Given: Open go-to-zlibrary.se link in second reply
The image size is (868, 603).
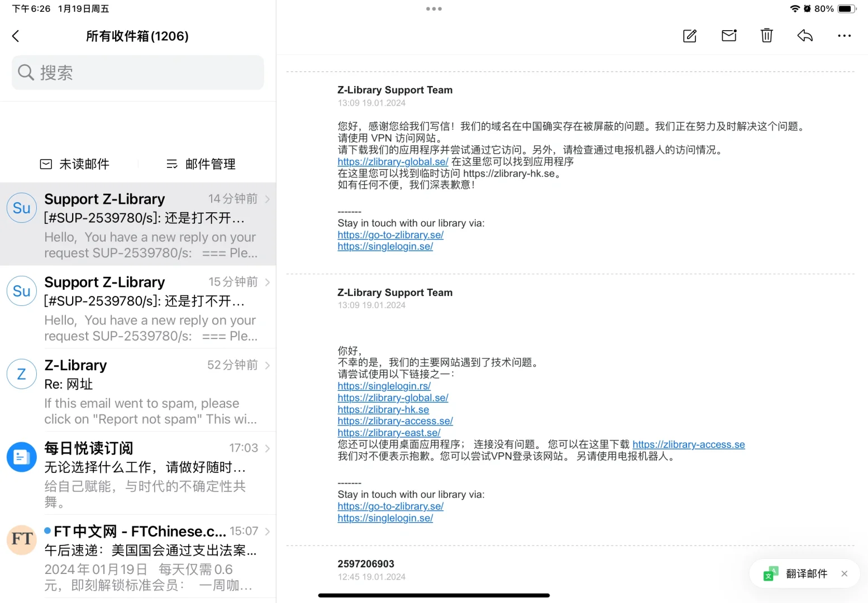Looking at the screenshot, I should coord(390,506).
